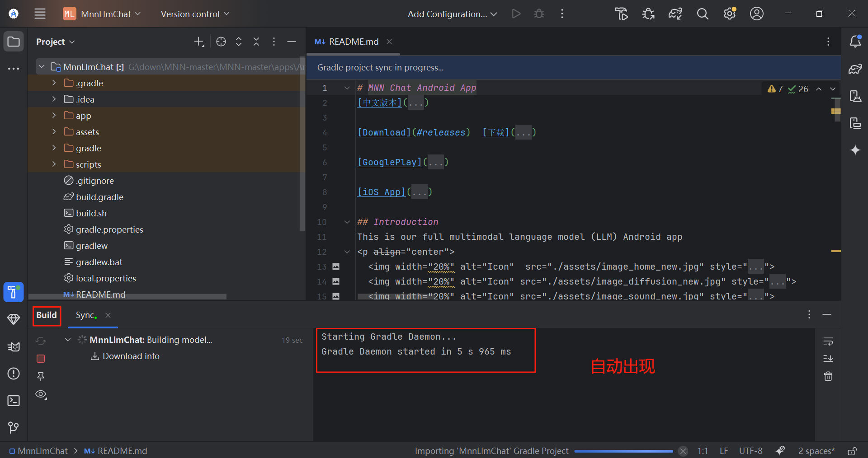The image size is (868, 458).
Task: Expand the .gradle folder
Action: pyautogui.click(x=54, y=83)
